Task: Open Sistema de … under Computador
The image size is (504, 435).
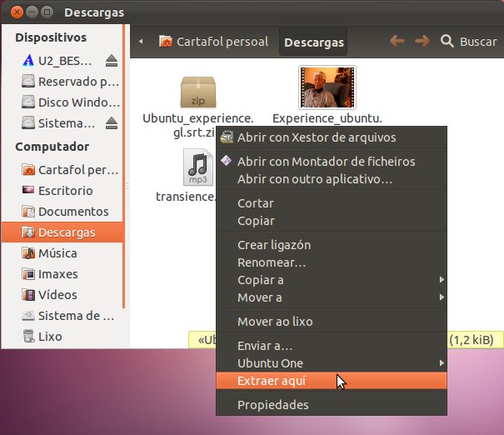Action: tap(62, 316)
